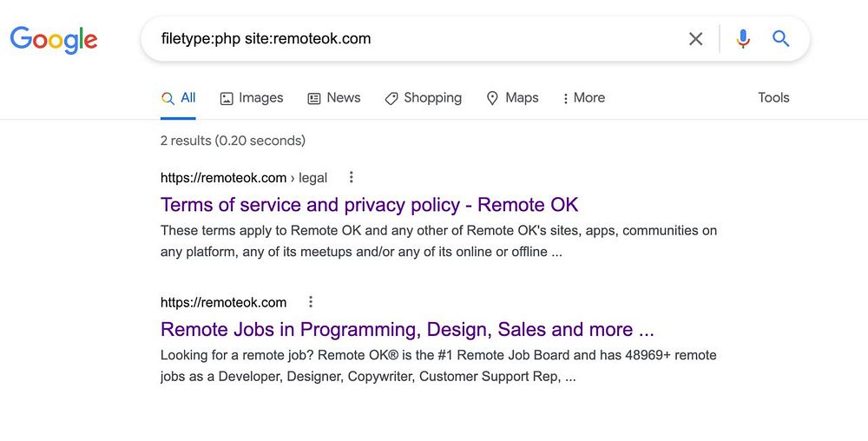
Task: Open three-dot menu for second remoteok.com result
Action: [x=310, y=302]
